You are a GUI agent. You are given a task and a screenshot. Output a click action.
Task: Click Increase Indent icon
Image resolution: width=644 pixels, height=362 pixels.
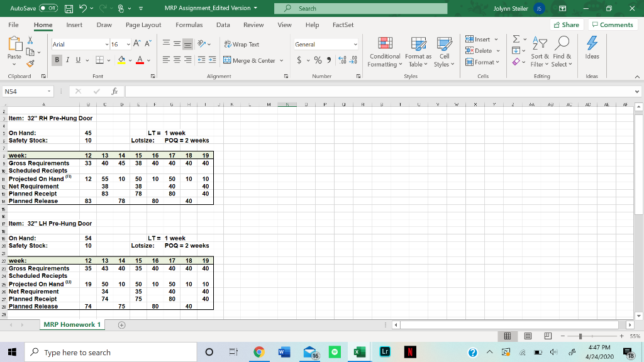click(x=212, y=60)
